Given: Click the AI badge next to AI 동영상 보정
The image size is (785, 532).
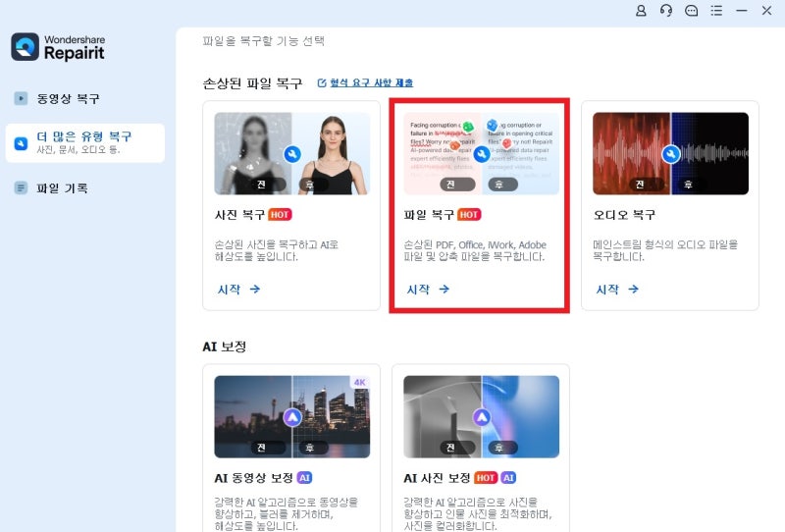Looking at the screenshot, I should tap(304, 478).
